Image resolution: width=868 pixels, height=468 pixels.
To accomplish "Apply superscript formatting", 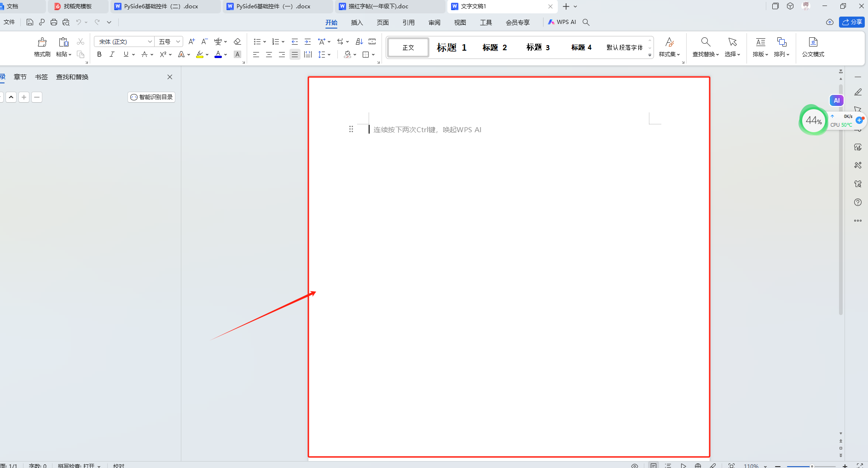I will [162, 54].
